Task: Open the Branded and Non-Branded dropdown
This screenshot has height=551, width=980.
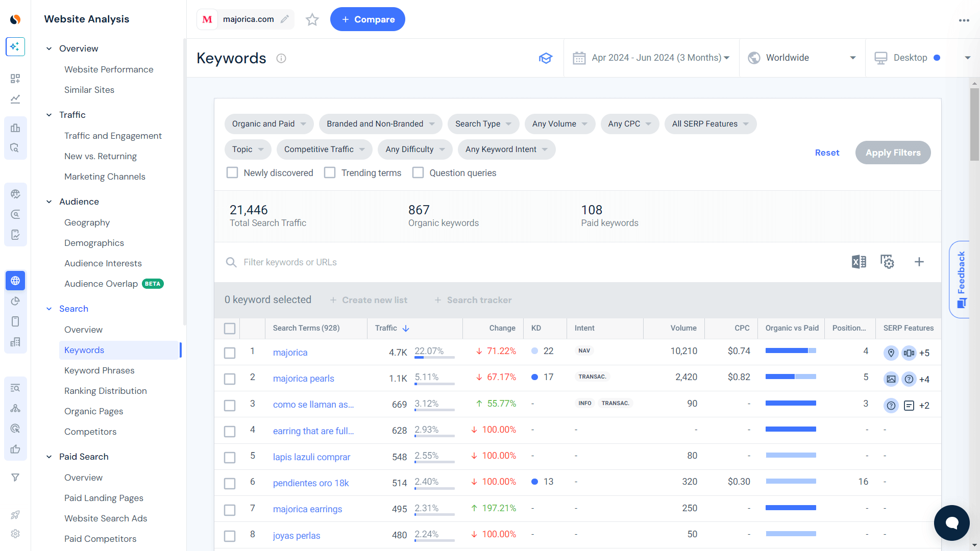Action: [x=380, y=124]
